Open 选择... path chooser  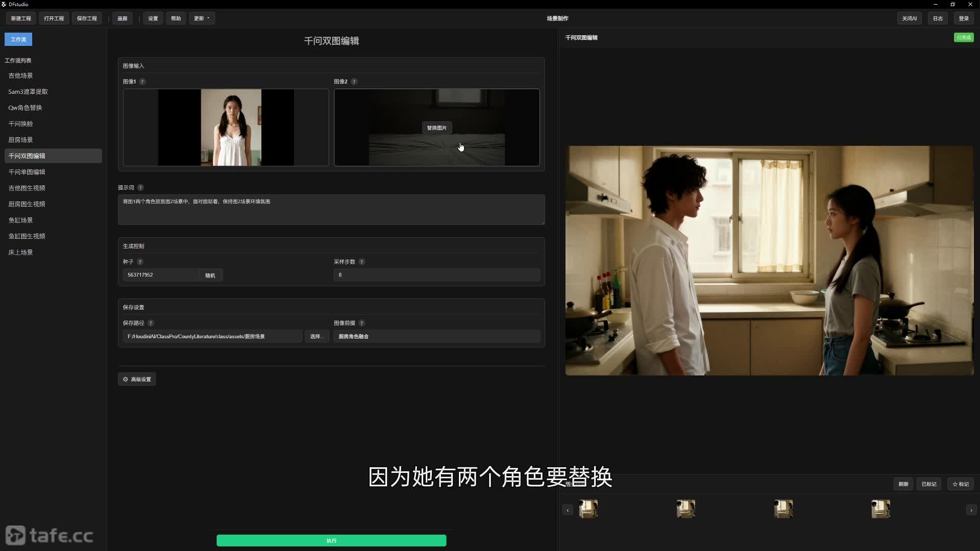point(316,336)
